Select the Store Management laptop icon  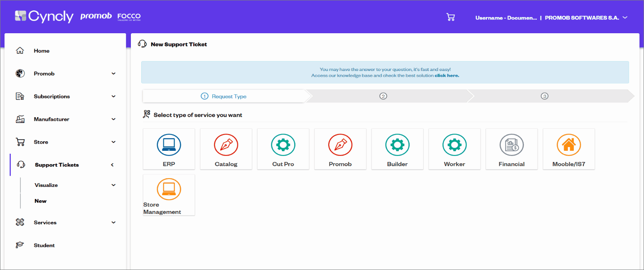169,189
